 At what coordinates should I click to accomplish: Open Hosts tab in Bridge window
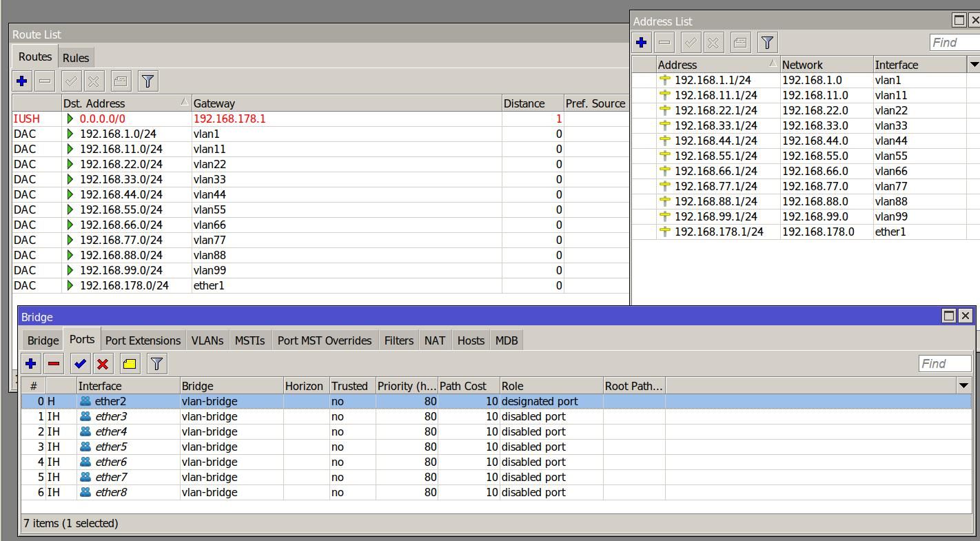[471, 340]
